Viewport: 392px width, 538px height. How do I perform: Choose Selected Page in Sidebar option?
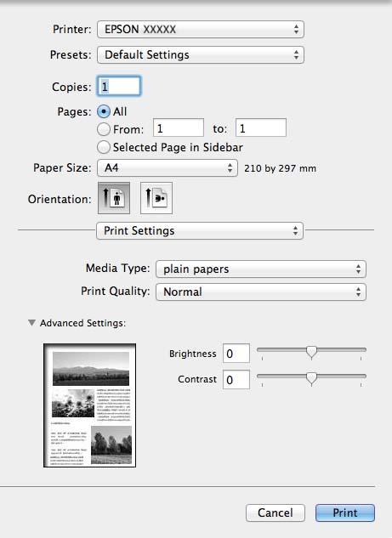[x=104, y=147]
